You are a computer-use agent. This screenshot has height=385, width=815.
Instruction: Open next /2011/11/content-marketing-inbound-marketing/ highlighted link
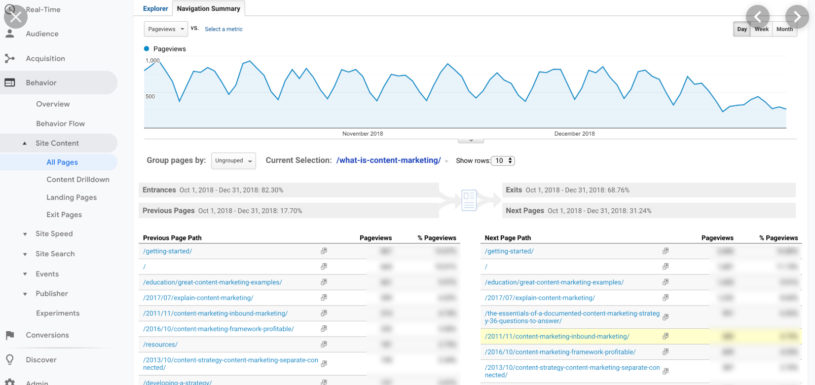click(557, 337)
